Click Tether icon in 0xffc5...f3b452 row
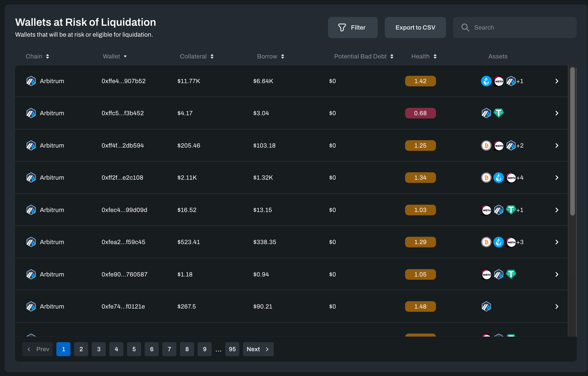Screen dimensions: 588x376 point(499,113)
